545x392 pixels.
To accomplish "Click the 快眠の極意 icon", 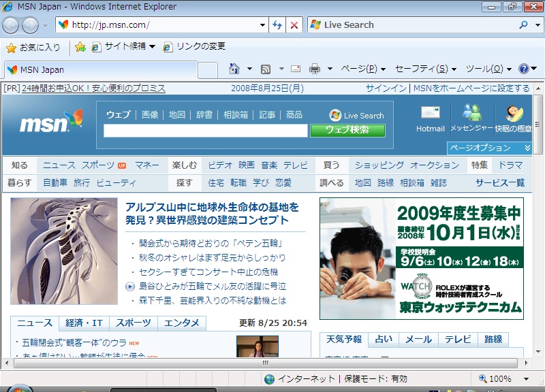I will point(514,114).
